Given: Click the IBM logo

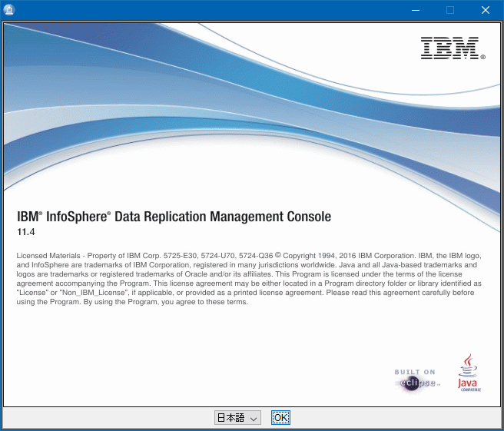Looking at the screenshot, I should 453,48.
